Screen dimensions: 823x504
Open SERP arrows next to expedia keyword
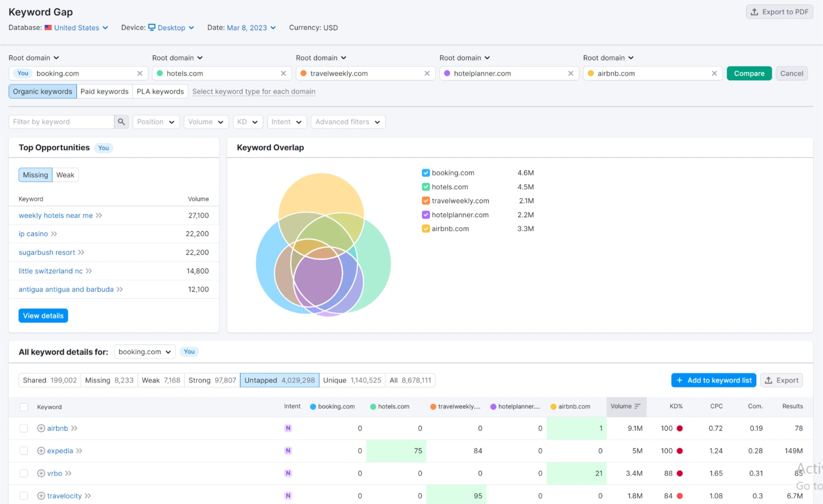pyautogui.click(x=80, y=451)
